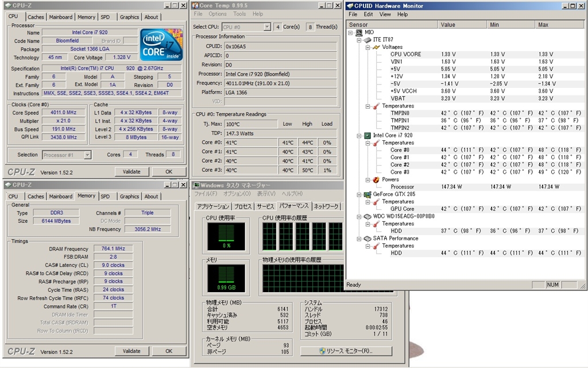Collapse the Voltages tree node
This screenshot has width=588, height=368.
coord(368,47)
